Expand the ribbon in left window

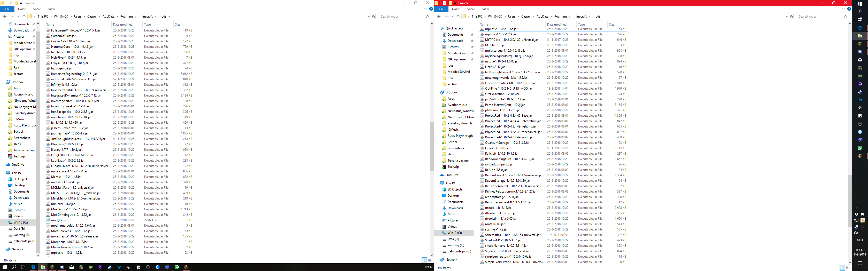point(425,9)
